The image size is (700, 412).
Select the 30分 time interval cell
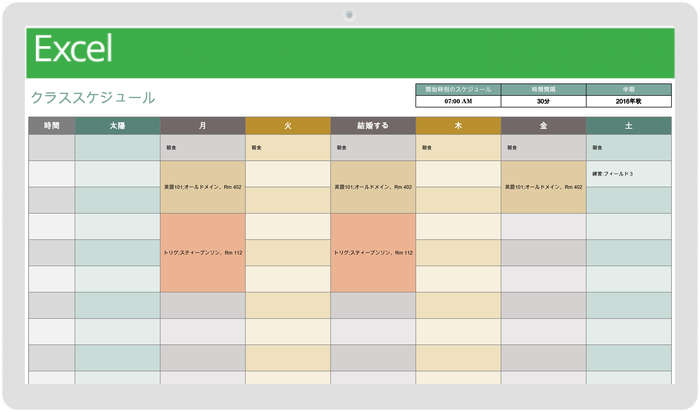[543, 101]
